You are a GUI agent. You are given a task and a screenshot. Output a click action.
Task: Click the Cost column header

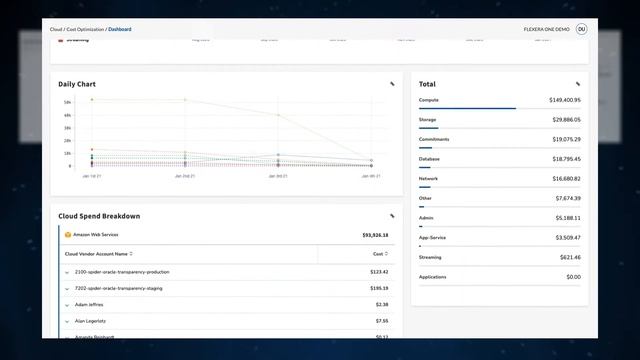[378, 254]
